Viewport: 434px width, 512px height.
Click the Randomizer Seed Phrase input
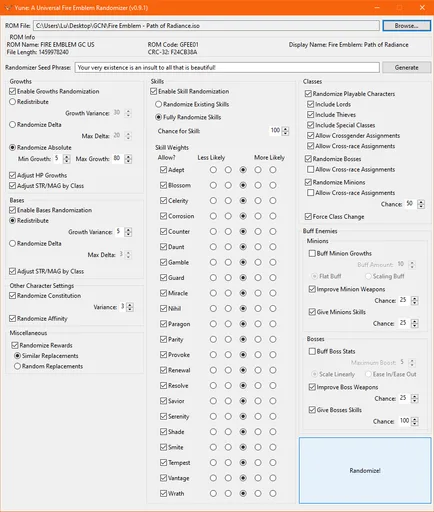[227, 67]
